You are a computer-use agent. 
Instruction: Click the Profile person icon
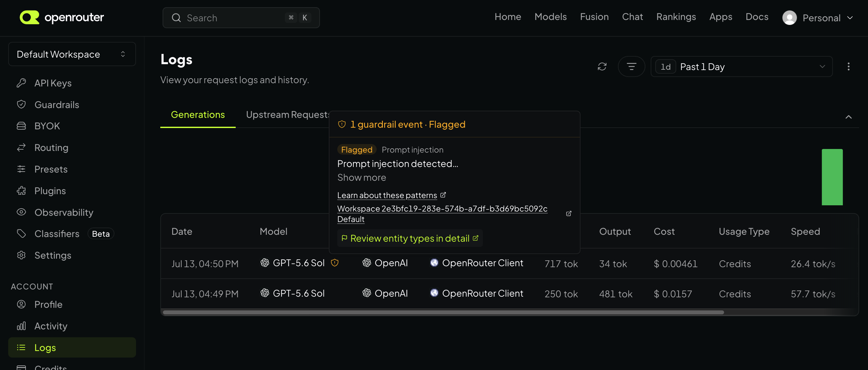pos(21,304)
